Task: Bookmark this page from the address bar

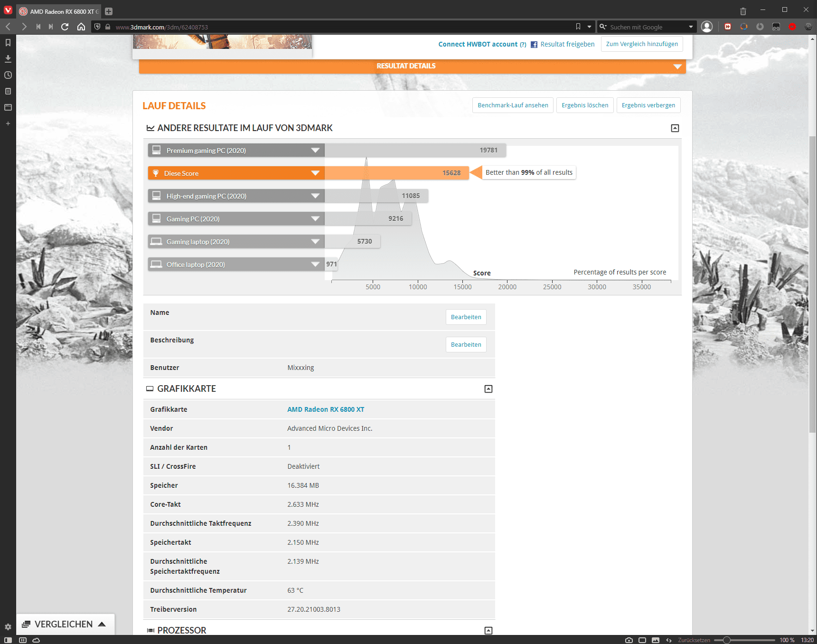Action: (x=578, y=27)
